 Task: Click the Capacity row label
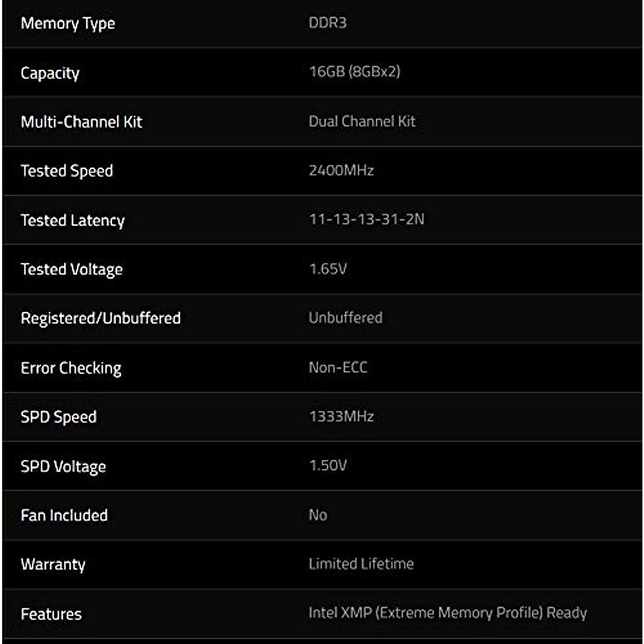[50, 73]
